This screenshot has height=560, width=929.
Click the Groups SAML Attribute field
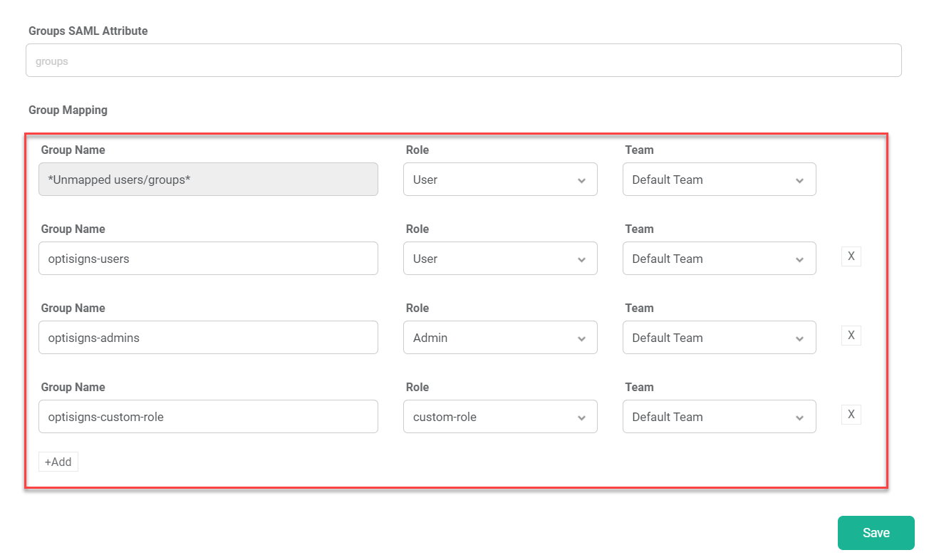[463, 61]
